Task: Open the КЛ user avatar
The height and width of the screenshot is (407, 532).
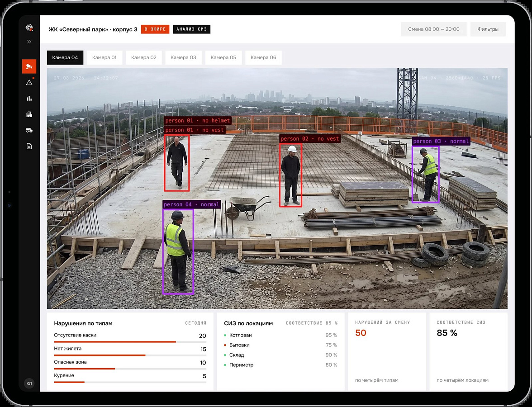Action: pyautogui.click(x=29, y=383)
